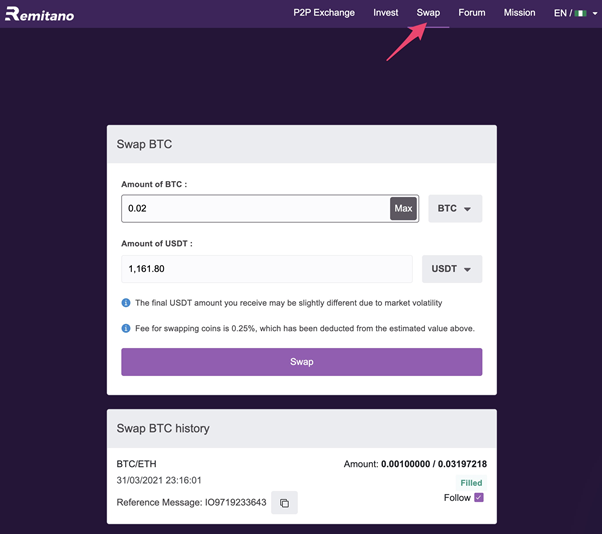This screenshot has width=602, height=534.
Task: Open the Mission page
Action: pyautogui.click(x=519, y=13)
